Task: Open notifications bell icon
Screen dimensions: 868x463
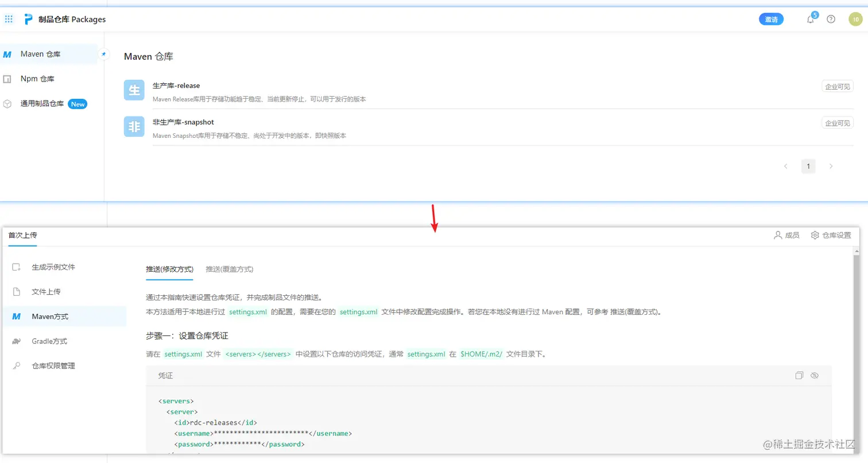Action: [x=811, y=19]
